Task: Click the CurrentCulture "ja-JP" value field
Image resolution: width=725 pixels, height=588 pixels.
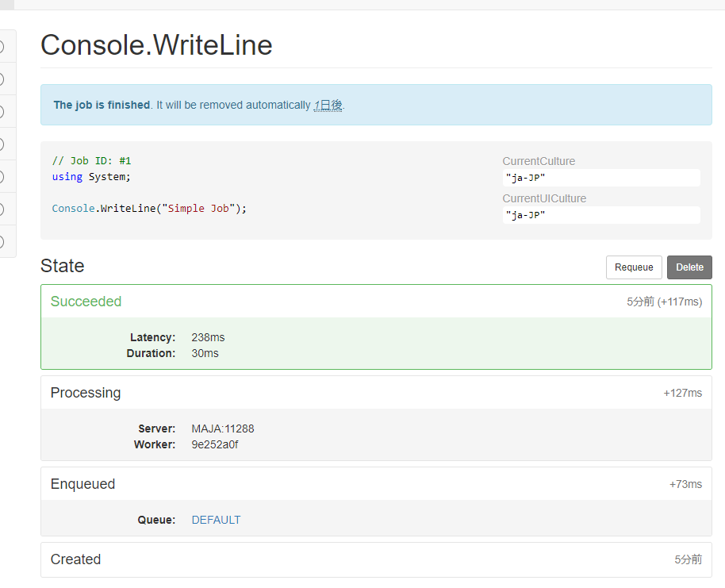Action: (x=600, y=178)
